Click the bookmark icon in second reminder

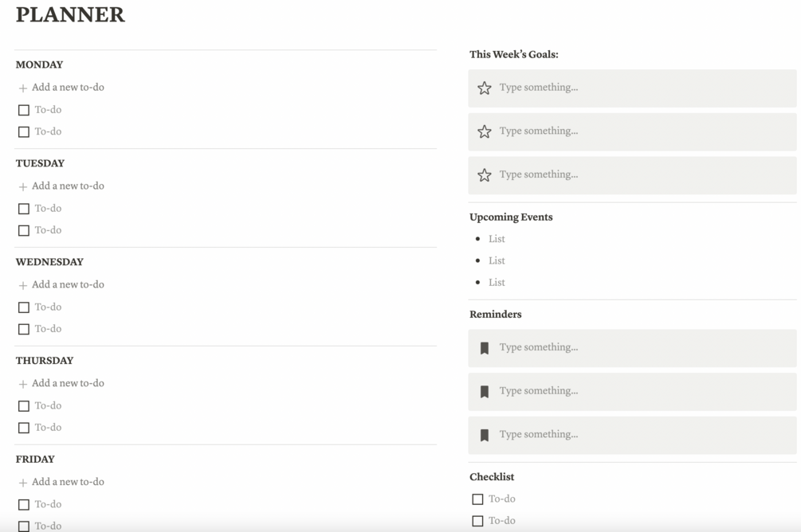(x=485, y=392)
